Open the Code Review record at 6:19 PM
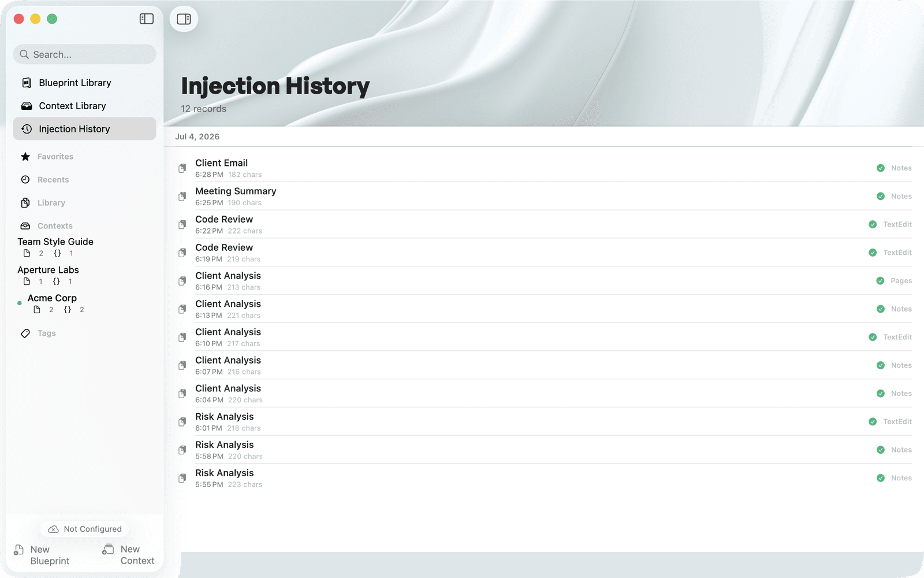 pos(544,253)
